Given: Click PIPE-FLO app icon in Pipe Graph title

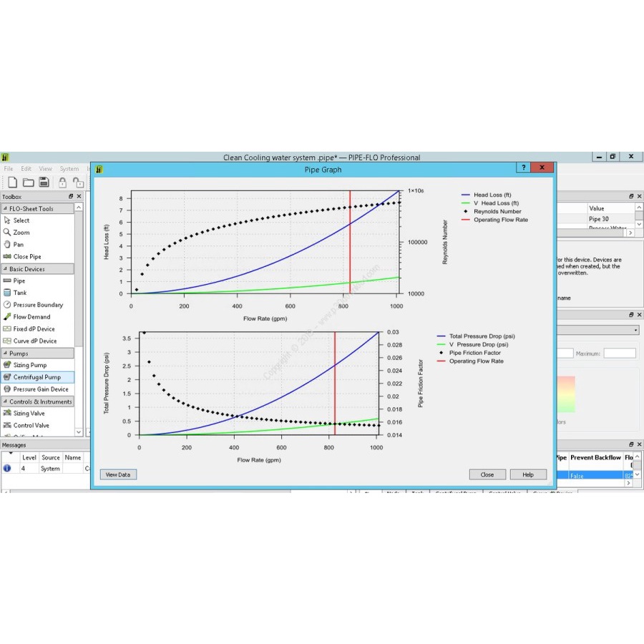Looking at the screenshot, I should tap(99, 170).
